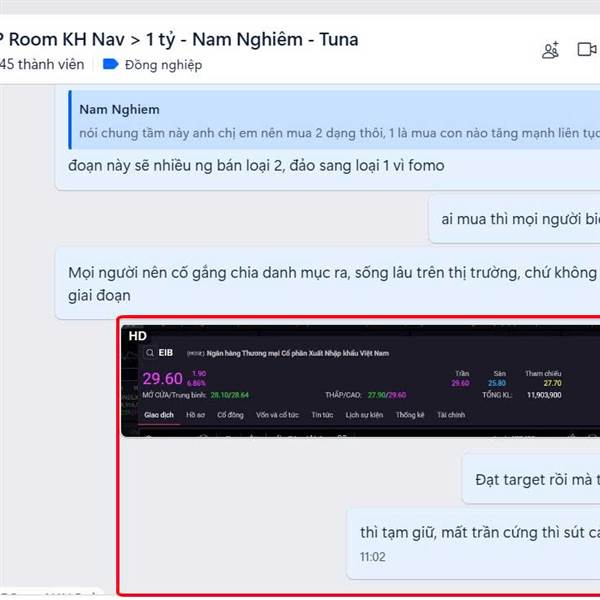The height and width of the screenshot is (600, 600).
Task: Select the Hồ sơ tab
Action: tap(196, 415)
